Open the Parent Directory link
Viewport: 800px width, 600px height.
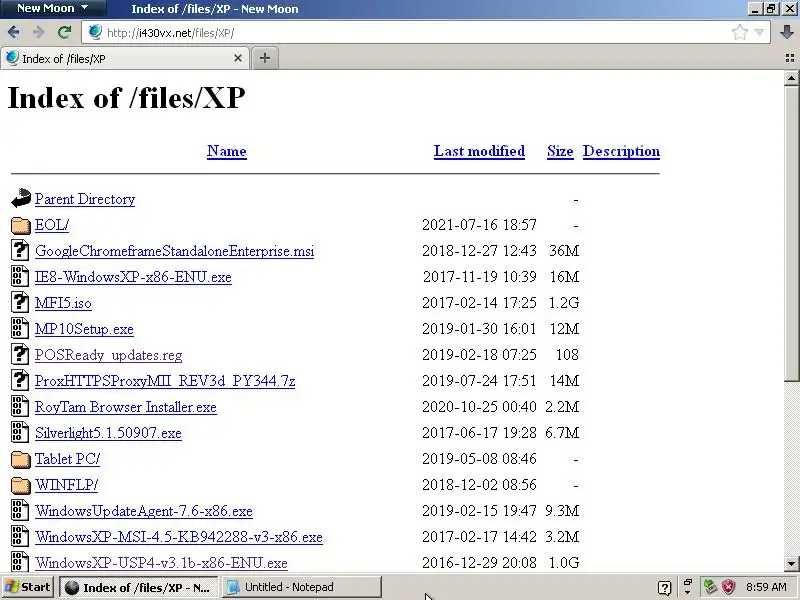(85, 199)
